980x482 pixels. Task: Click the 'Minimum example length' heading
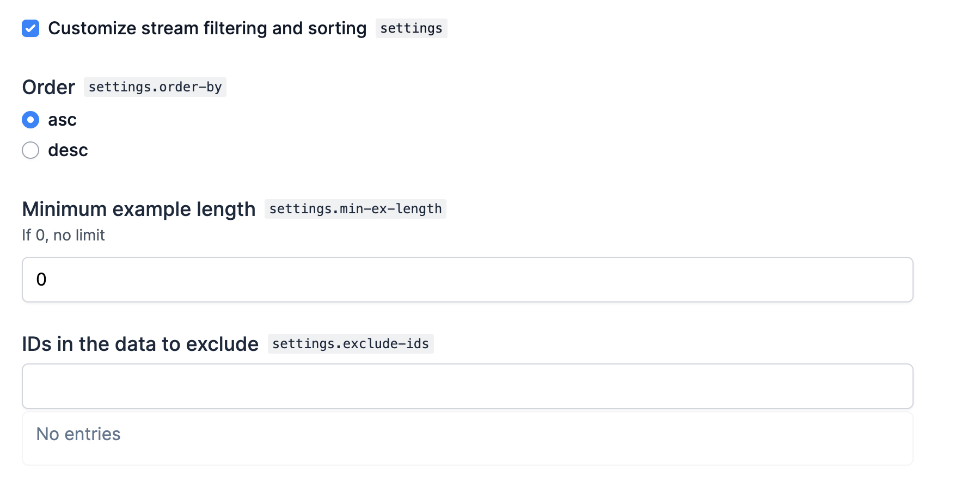click(139, 209)
